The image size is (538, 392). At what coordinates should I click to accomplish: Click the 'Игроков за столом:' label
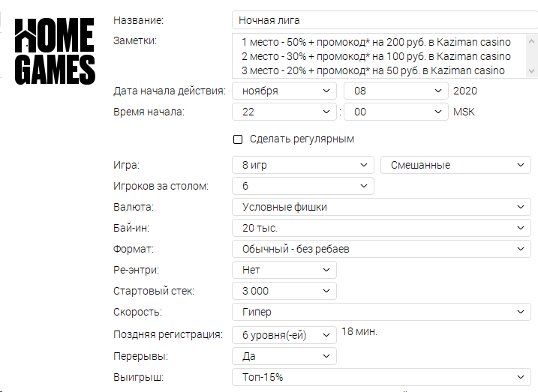pyautogui.click(x=161, y=186)
